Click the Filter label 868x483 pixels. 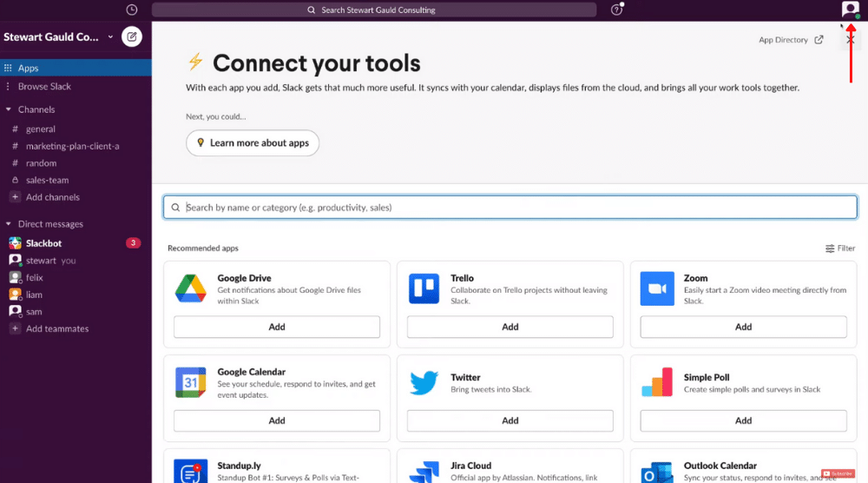[x=846, y=248]
